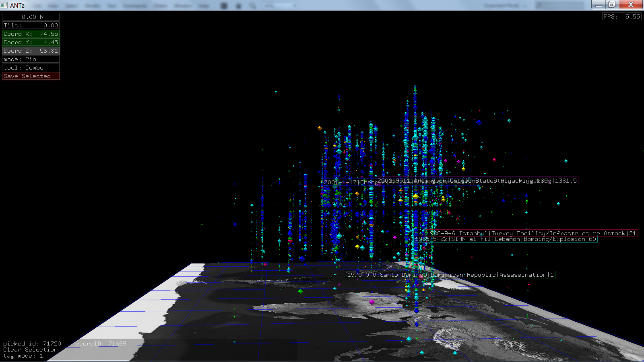Toggle the tag mode: 1 indicator
Screen dimensions: 644x362
pos(23,356)
